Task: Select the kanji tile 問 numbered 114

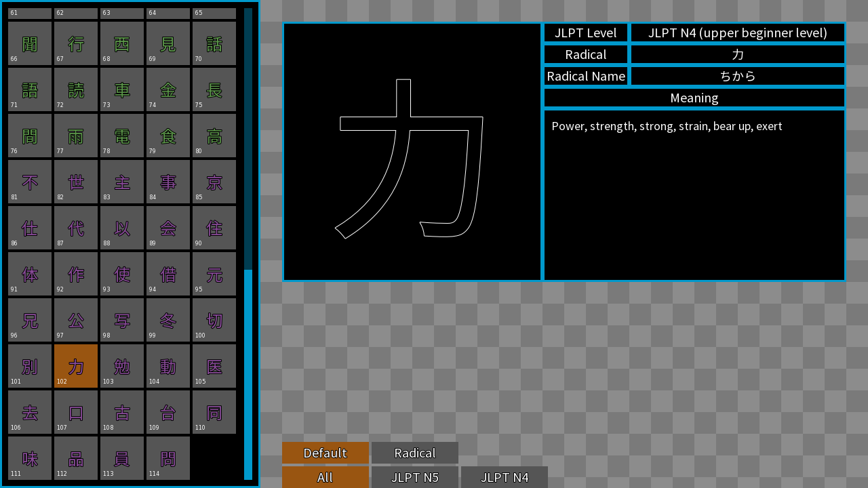Action: click(168, 457)
